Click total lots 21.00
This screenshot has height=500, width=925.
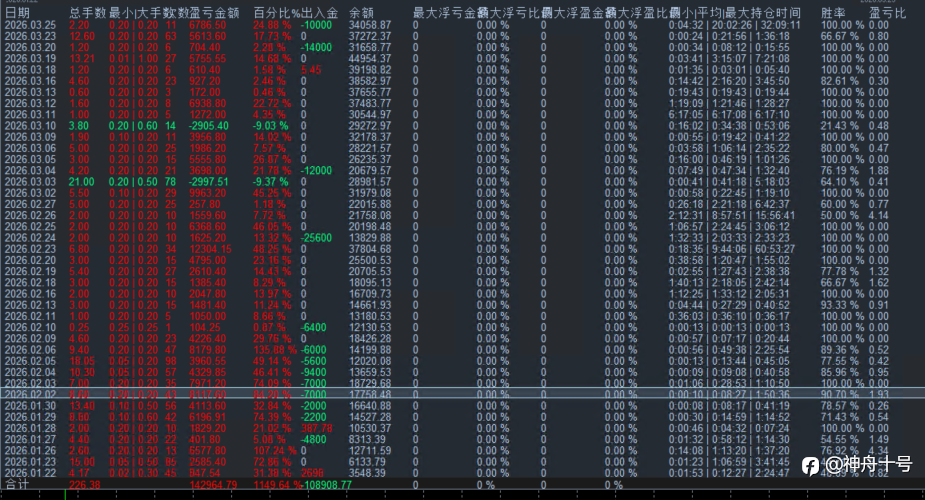[x=81, y=182]
